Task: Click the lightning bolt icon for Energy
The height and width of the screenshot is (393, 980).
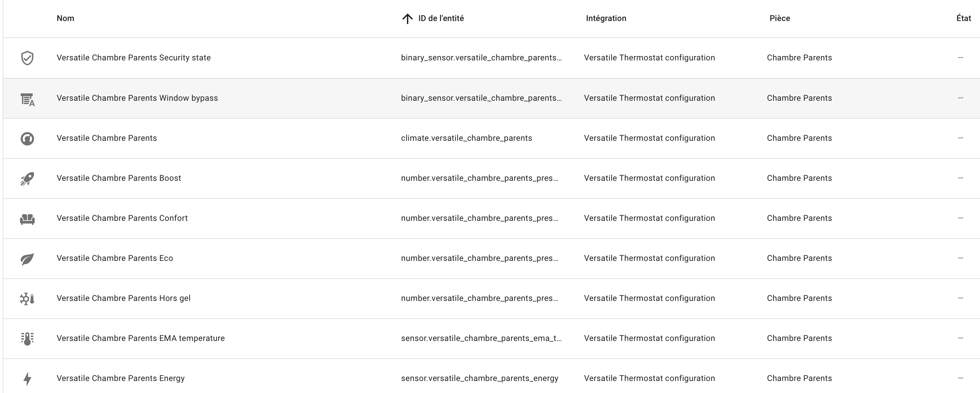Action: (27, 379)
